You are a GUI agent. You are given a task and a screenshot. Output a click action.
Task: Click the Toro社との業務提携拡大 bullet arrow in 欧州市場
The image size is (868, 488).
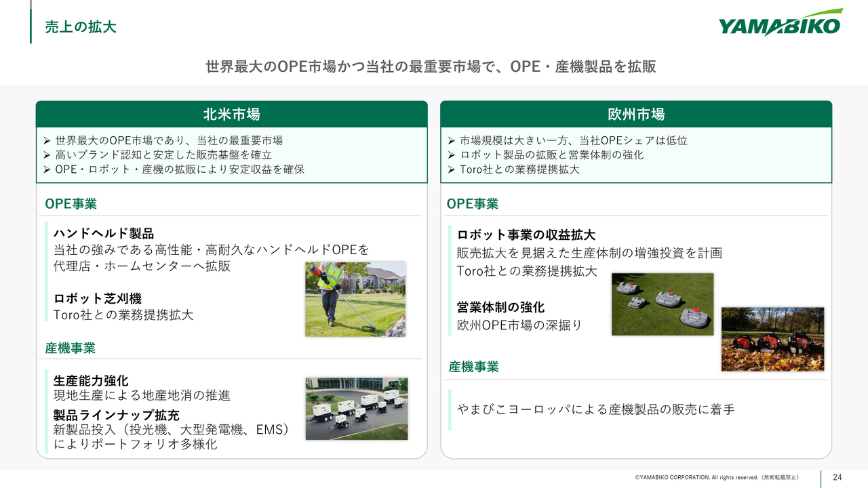click(452, 170)
